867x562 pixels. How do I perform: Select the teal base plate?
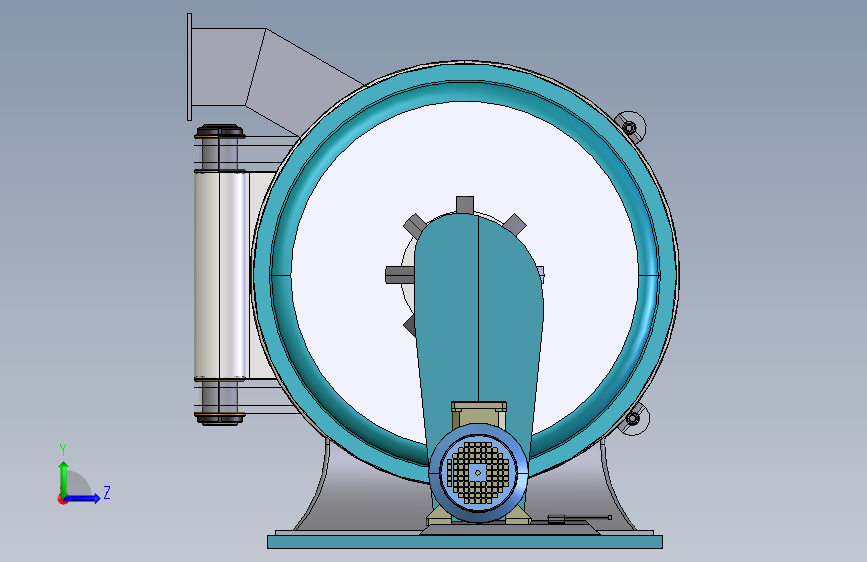coord(465,542)
